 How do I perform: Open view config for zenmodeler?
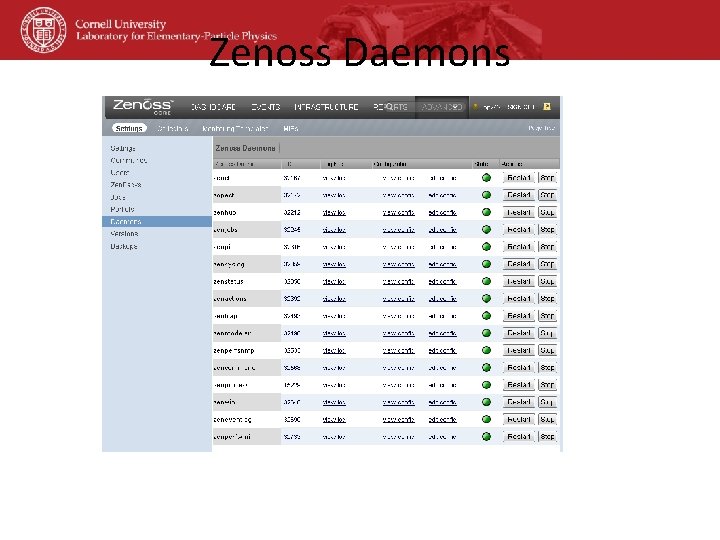399,333
